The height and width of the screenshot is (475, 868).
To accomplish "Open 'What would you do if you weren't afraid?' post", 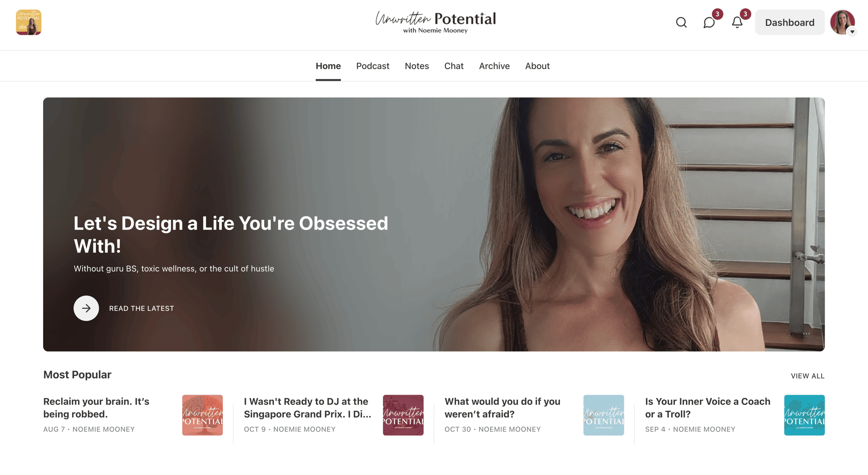I will (x=502, y=408).
